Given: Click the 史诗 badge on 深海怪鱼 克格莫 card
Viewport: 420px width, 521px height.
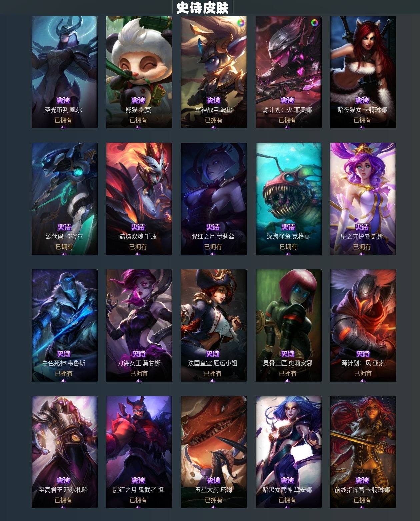Looking at the screenshot, I should click(x=288, y=227).
